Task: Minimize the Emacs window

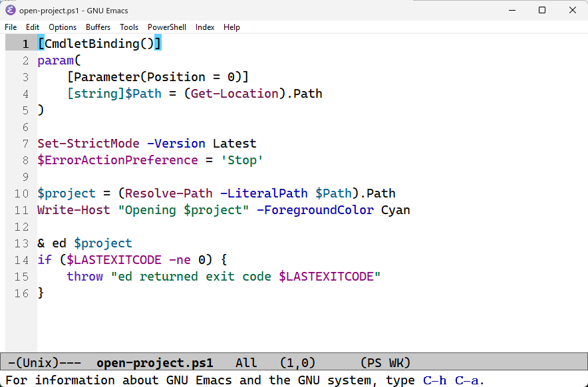Action: (512, 11)
